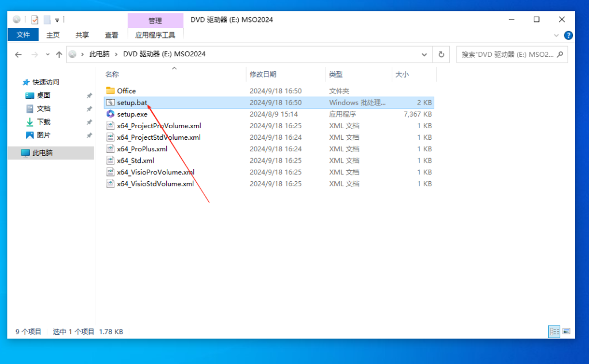Select the Office folder icon
589x364 pixels.
(110, 90)
